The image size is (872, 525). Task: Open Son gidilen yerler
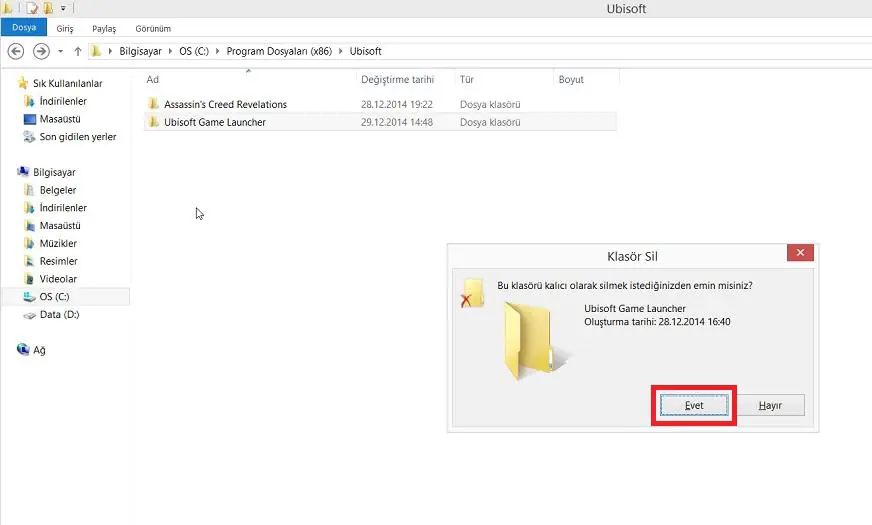pyautogui.click(x=78, y=137)
